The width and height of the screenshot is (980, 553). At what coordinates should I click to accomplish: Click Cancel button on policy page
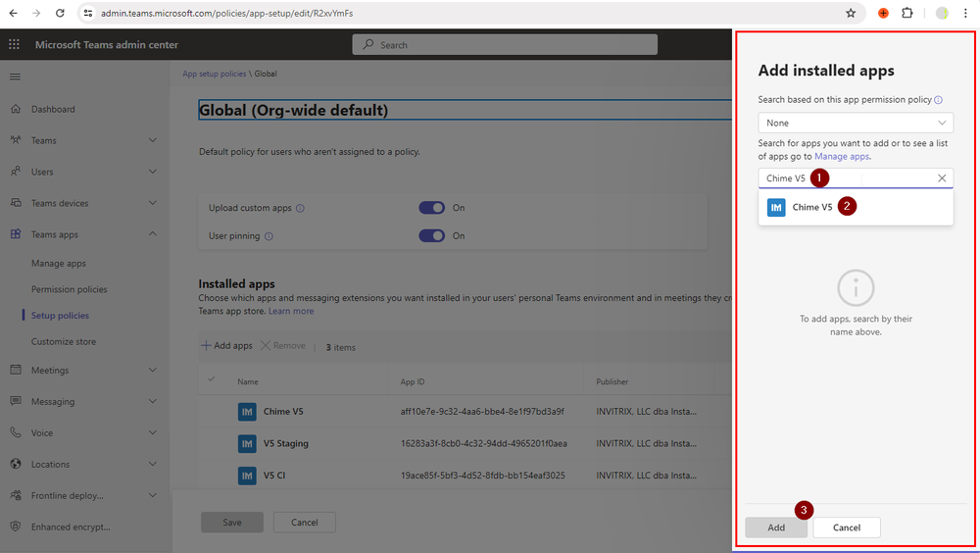click(305, 523)
